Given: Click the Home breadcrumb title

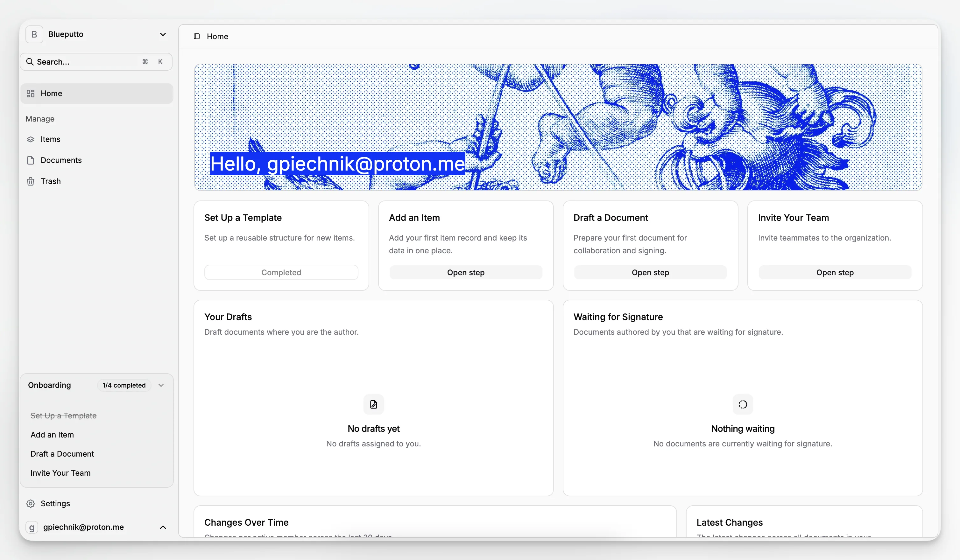Looking at the screenshot, I should (217, 36).
